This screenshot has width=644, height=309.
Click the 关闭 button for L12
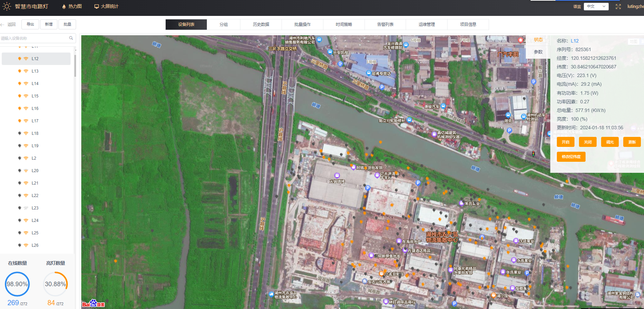pyautogui.click(x=588, y=142)
